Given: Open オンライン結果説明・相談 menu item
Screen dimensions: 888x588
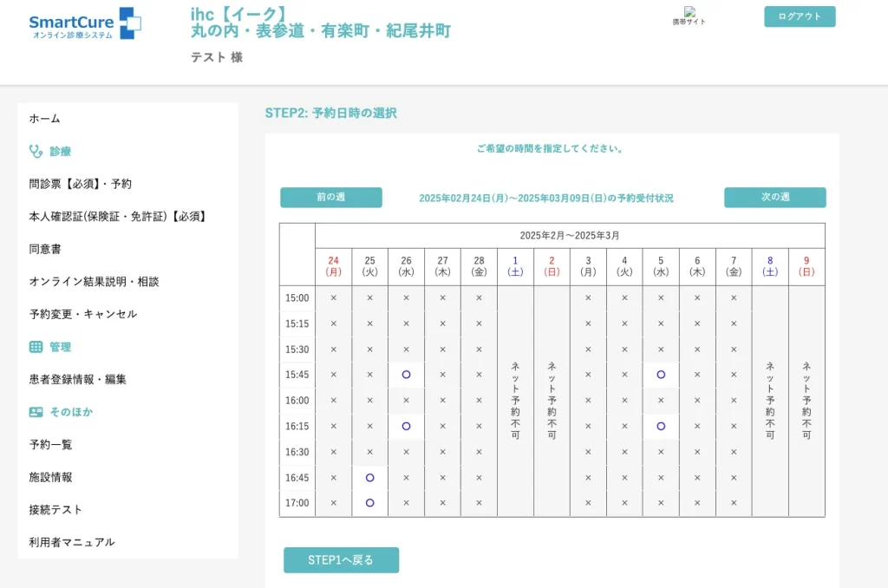Looking at the screenshot, I should tap(94, 282).
